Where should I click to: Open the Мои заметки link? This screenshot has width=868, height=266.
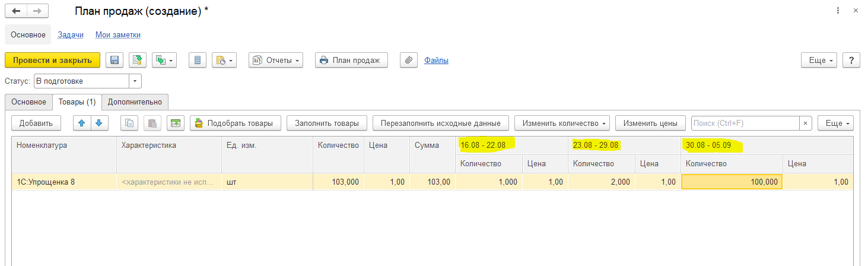[x=118, y=35]
